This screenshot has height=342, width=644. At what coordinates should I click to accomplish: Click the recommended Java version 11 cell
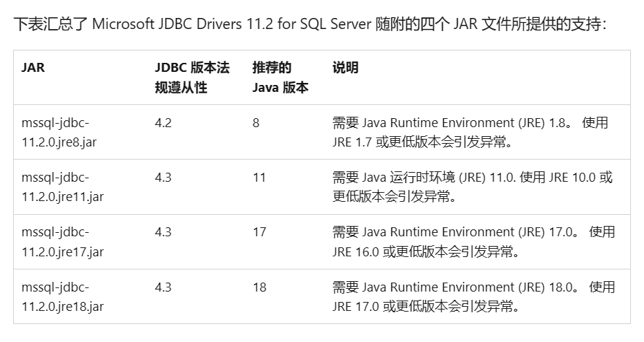[x=259, y=177]
